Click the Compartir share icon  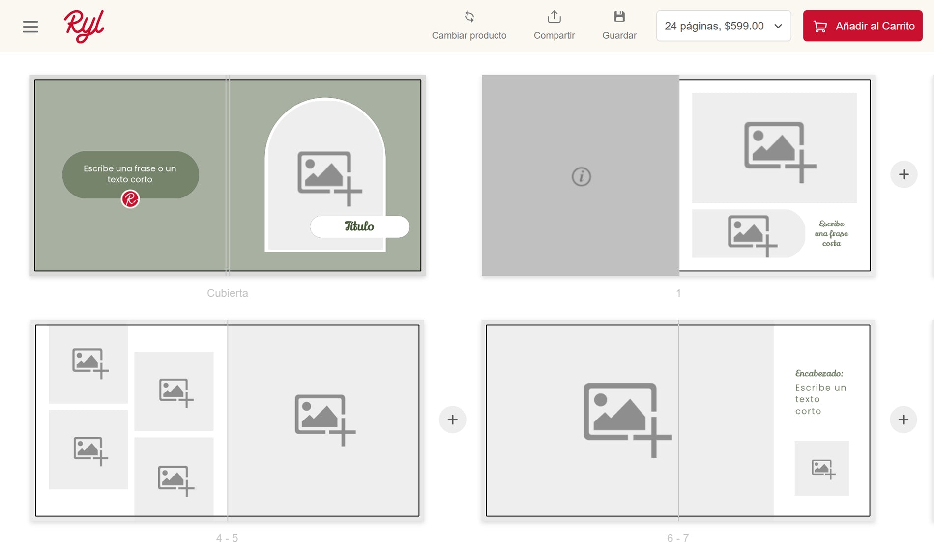pos(554,17)
